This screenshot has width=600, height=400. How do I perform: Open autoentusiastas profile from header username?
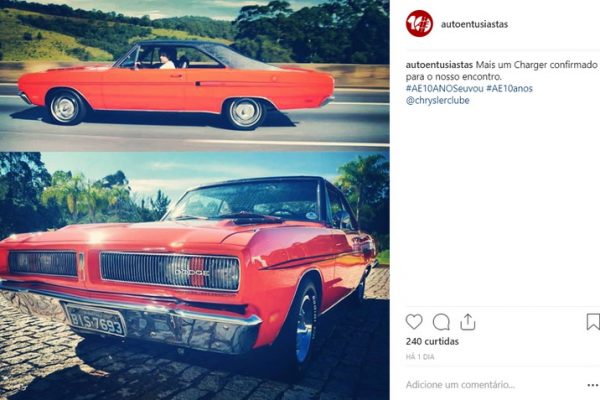click(x=474, y=24)
